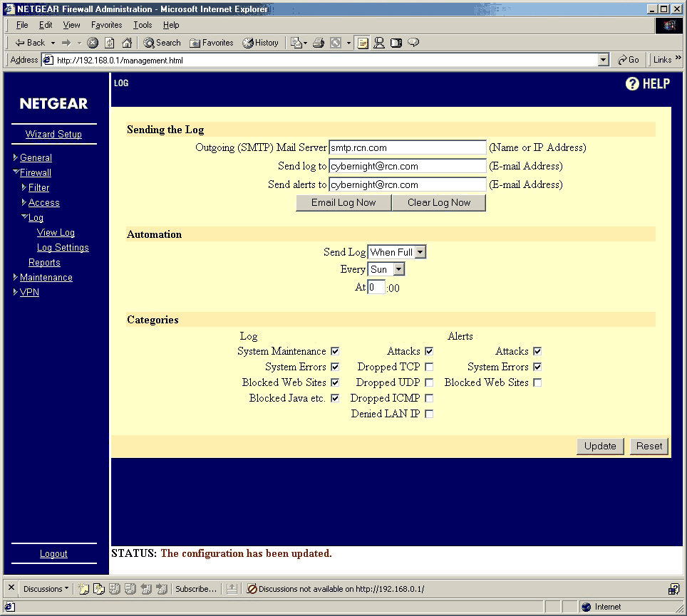Image resolution: width=687 pixels, height=616 pixels.
Task: Open the Mail toolbar icon
Action: (x=299, y=43)
